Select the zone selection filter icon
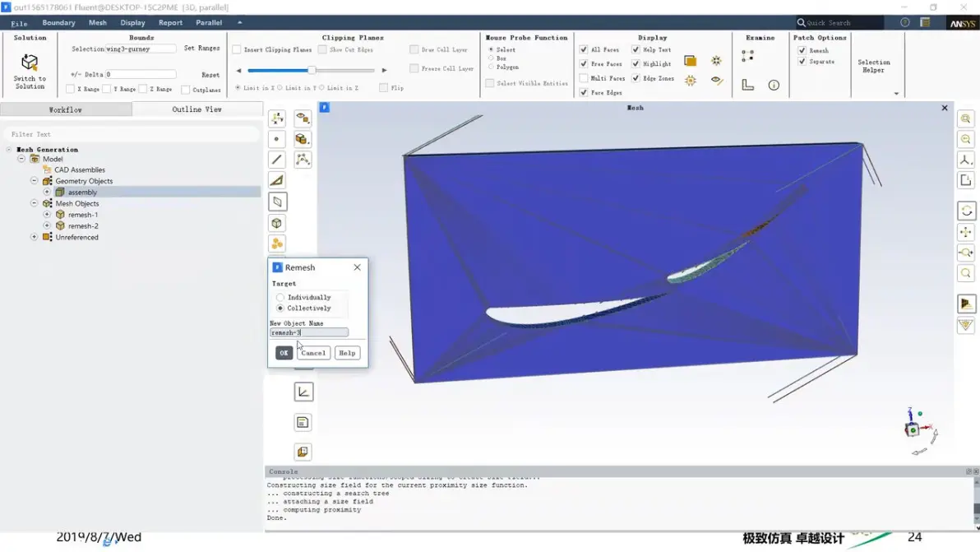Image resolution: width=980 pixels, height=552 pixels. pyautogui.click(x=277, y=202)
